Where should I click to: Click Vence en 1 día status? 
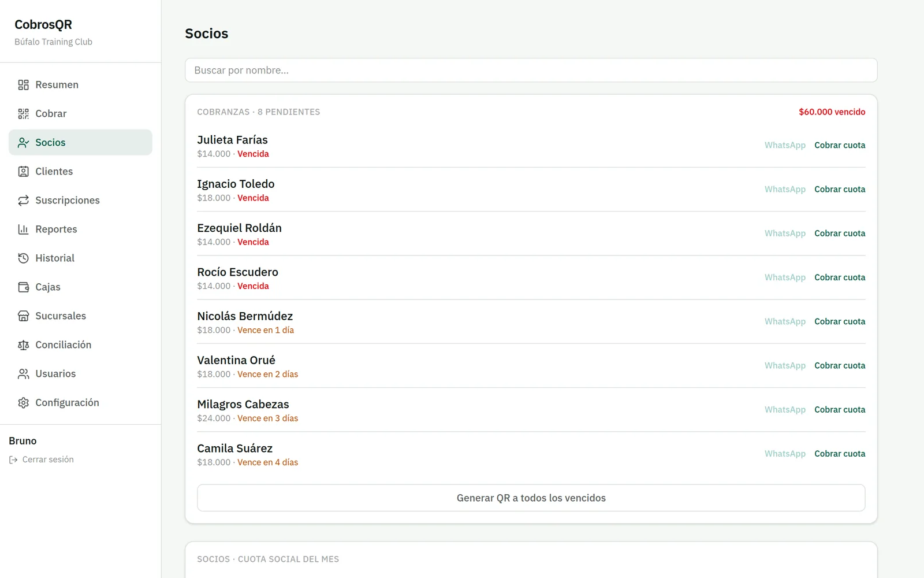click(266, 330)
